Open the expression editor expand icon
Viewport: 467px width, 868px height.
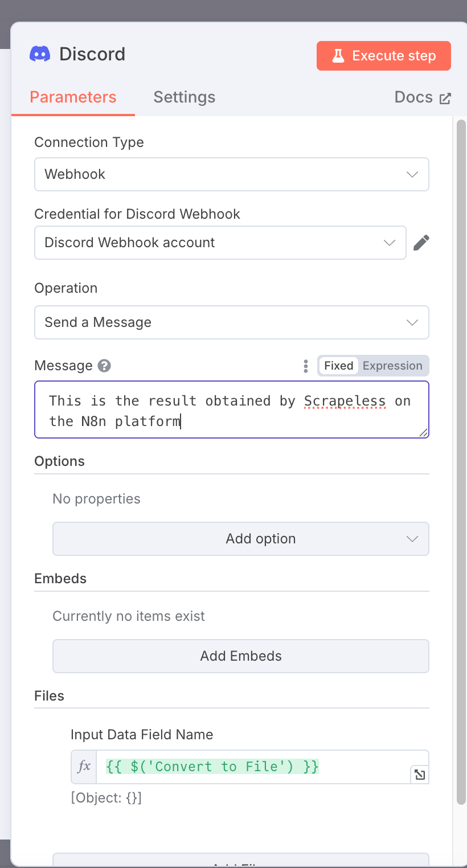coord(420,775)
